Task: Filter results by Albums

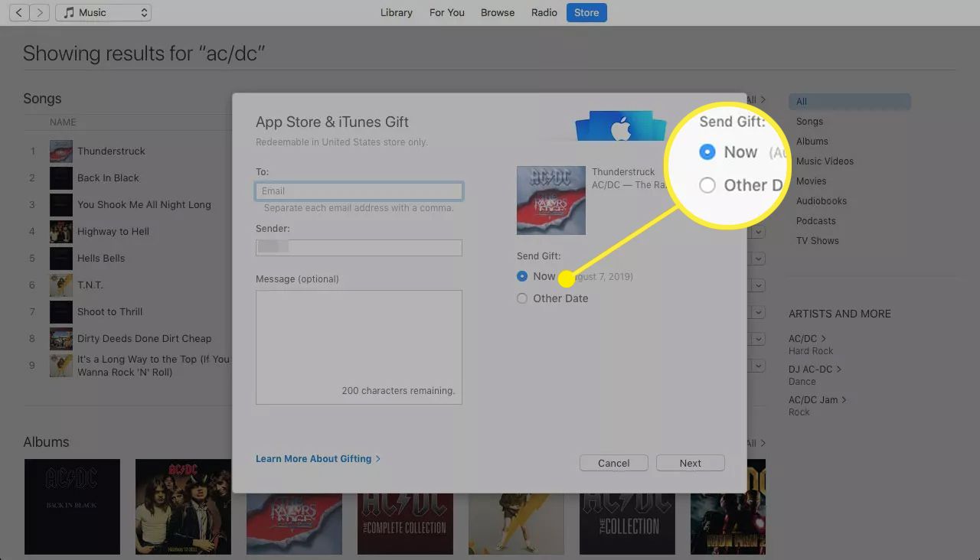Action: point(812,141)
